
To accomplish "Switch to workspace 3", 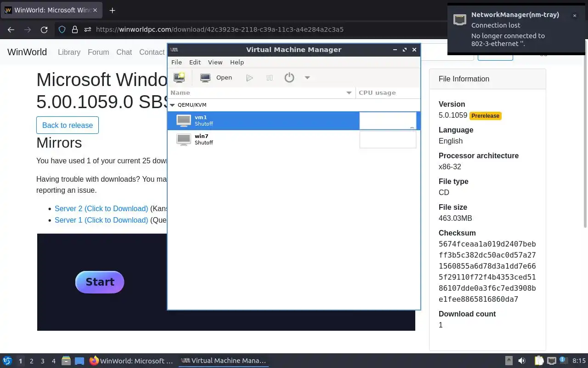I will click(x=42, y=361).
